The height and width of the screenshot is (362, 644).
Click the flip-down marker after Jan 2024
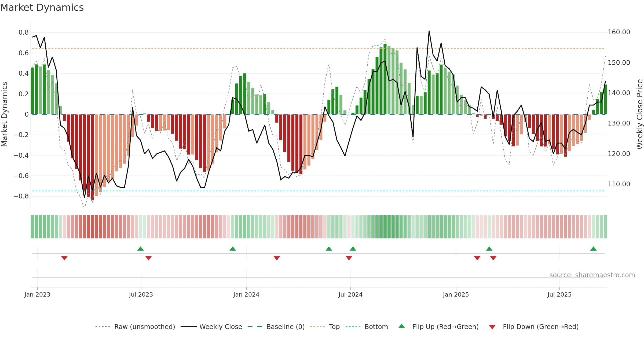pyautogui.click(x=277, y=258)
